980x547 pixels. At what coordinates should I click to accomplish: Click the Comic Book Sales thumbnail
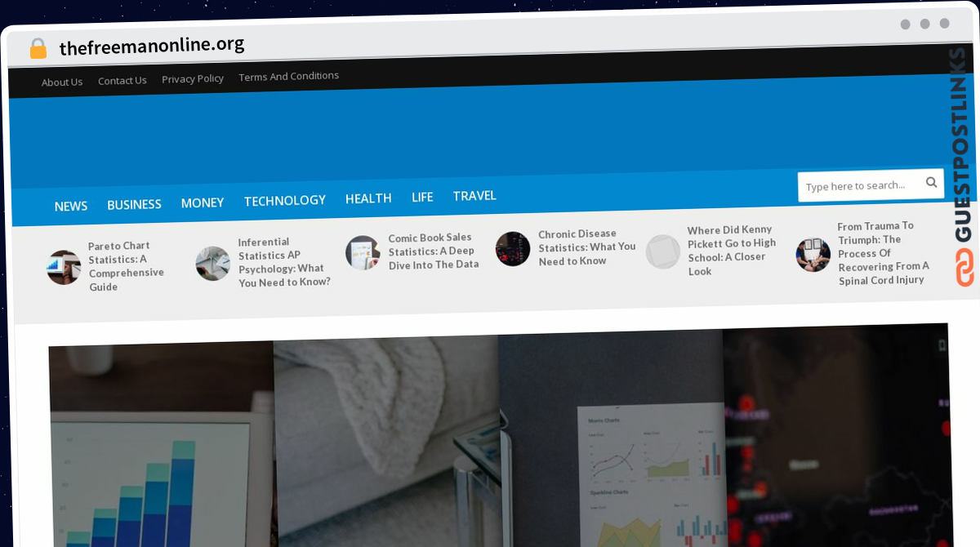[x=363, y=253]
